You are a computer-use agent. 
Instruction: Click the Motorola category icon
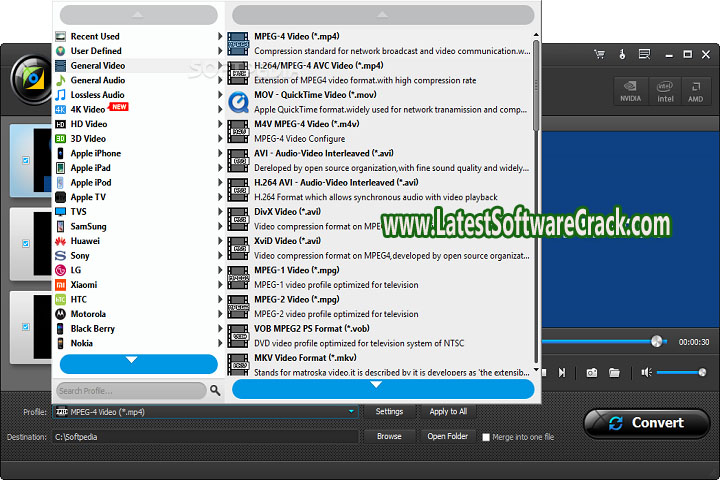point(60,314)
